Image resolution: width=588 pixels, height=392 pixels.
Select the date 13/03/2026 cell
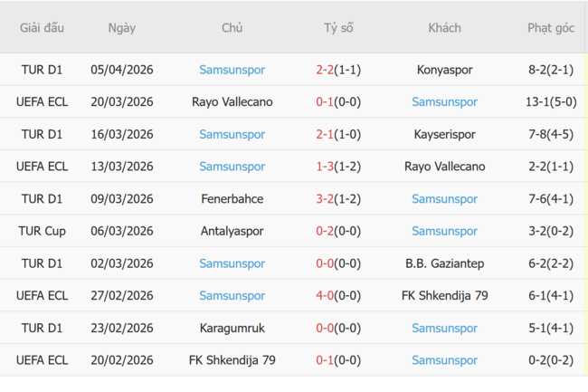click(121, 167)
